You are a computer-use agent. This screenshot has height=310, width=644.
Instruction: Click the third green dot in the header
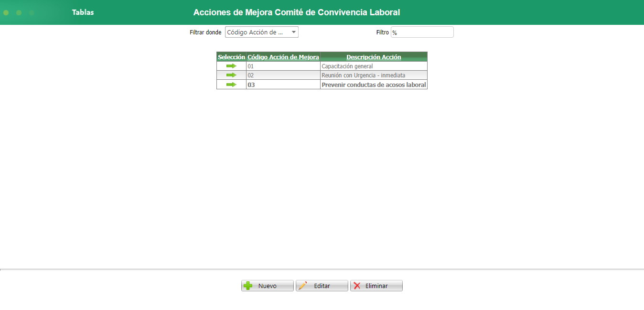[x=32, y=12]
